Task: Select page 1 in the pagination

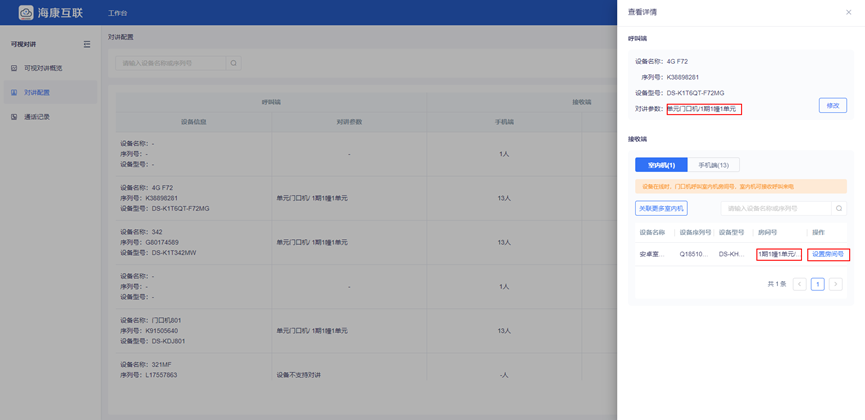Action: [x=817, y=285]
